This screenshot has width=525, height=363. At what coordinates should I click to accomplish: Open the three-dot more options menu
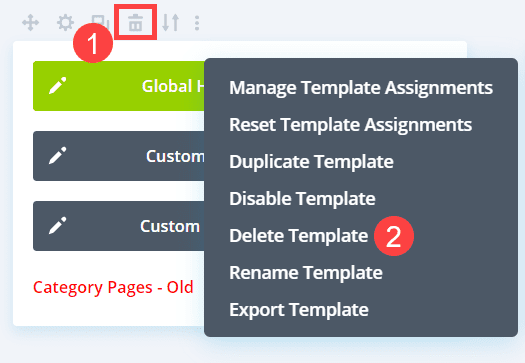click(197, 23)
